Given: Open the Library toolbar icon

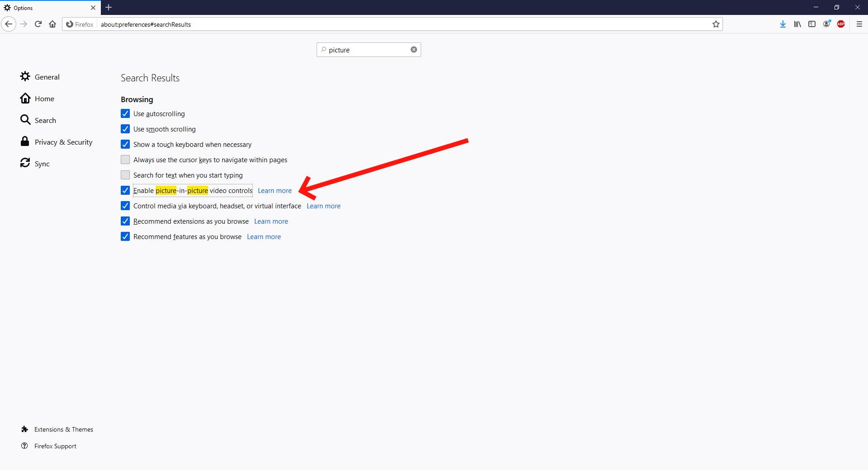Looking at the screenshot, I should pyautogui.click(x=797, y=24).
